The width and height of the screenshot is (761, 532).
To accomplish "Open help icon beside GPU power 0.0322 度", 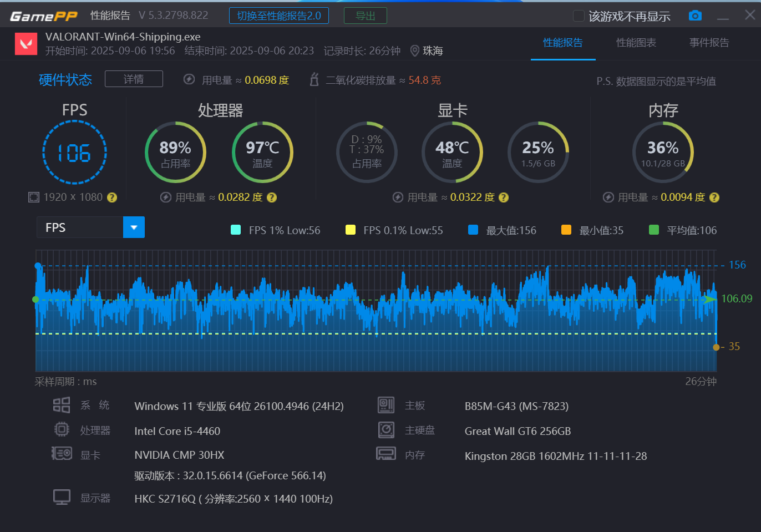I will [x=504, y=197].
